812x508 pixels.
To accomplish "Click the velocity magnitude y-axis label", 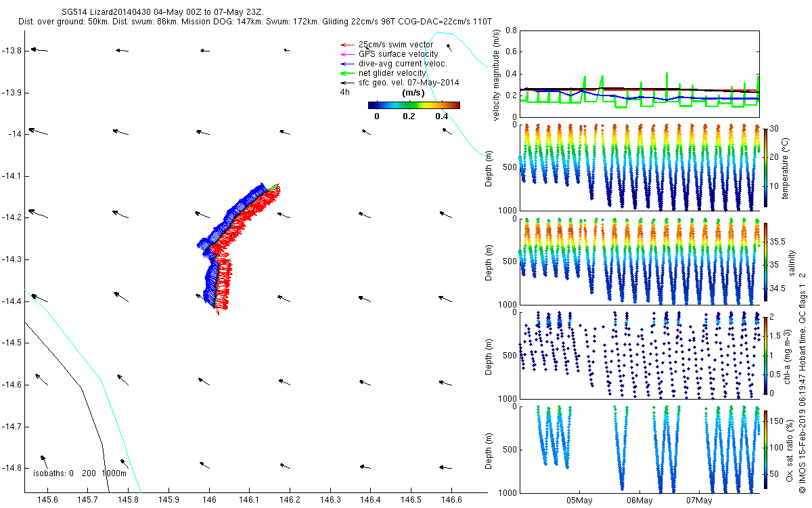I will (x=496, y=75).
